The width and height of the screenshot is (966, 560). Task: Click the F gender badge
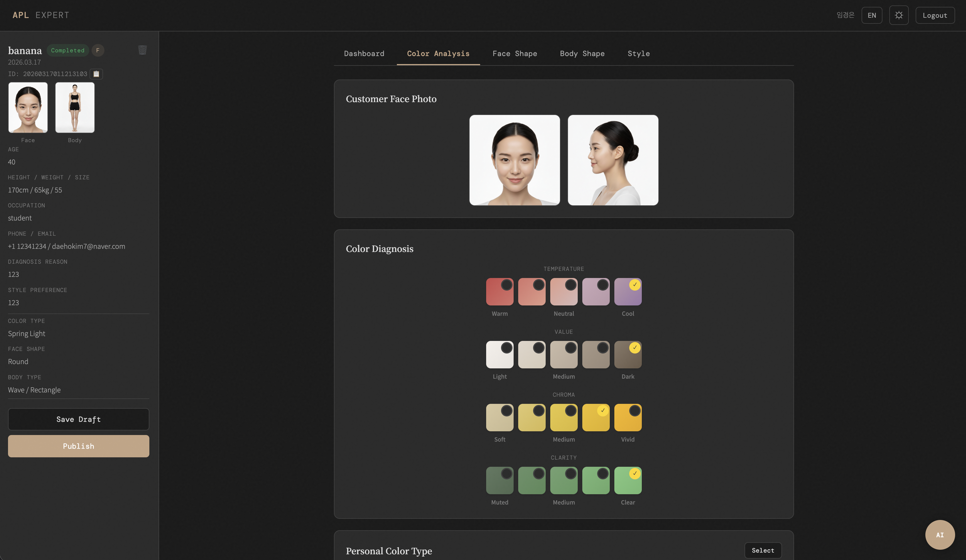tap(98, 50)
